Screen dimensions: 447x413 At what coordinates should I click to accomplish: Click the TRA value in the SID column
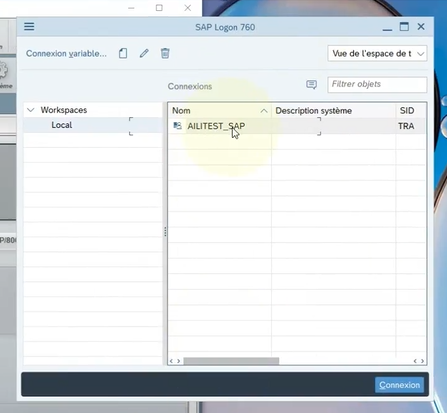click(x=406, y=126)
